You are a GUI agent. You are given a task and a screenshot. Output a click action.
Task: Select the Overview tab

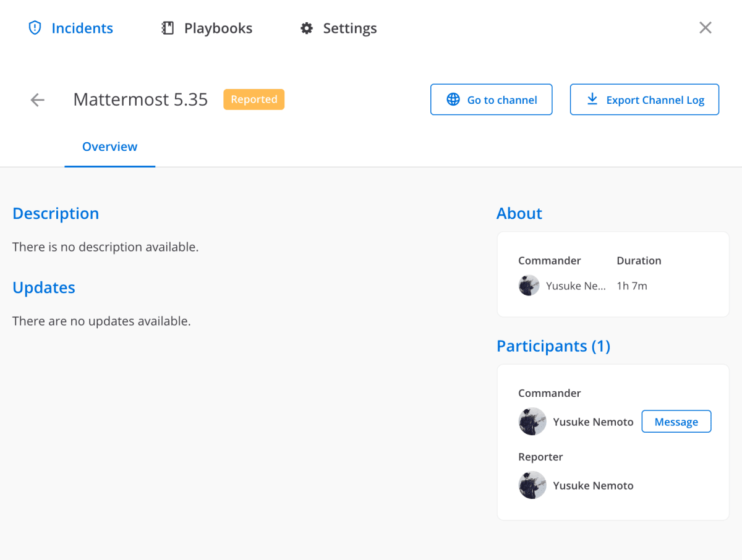pos(110,147)
